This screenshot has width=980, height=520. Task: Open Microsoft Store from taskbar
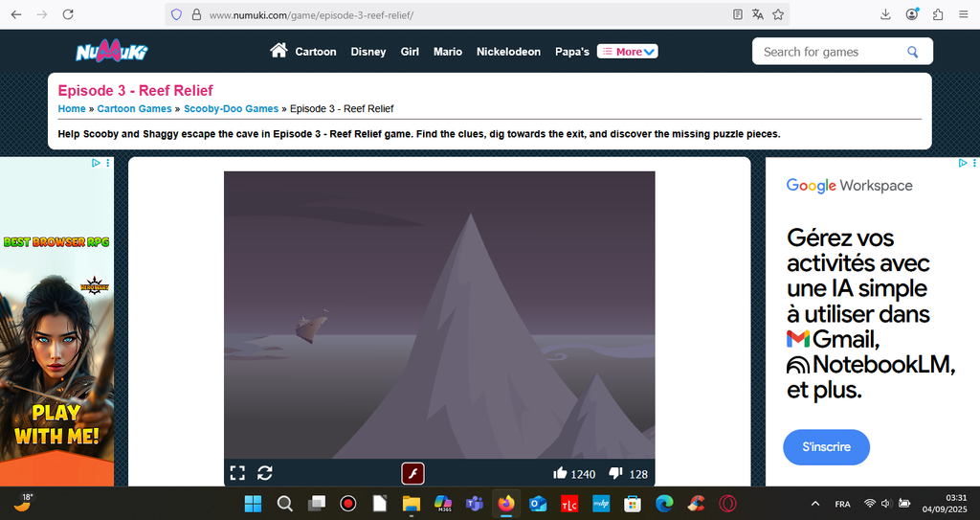pos(633,503)
